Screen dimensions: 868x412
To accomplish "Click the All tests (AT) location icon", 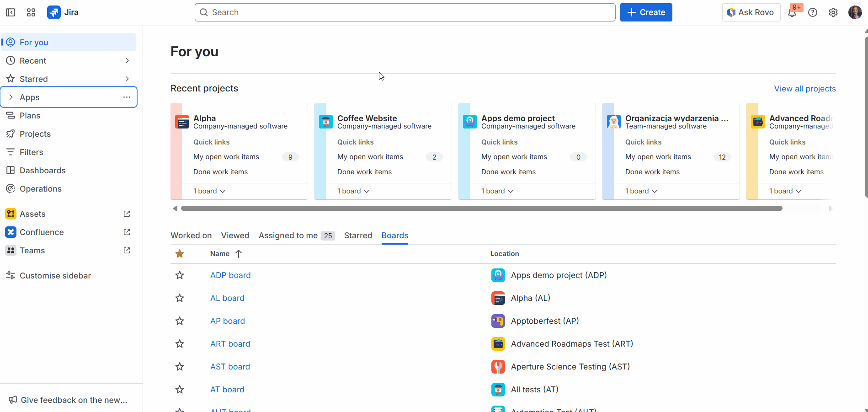I will click(x=498, y=390).
